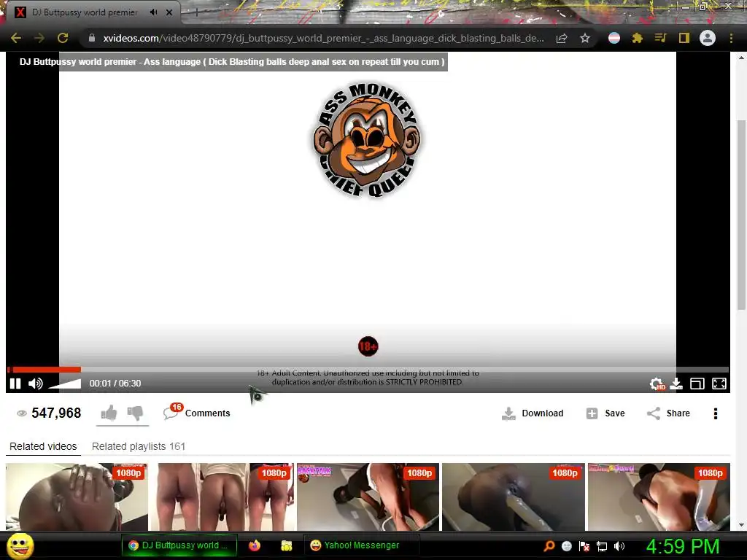Click the system tray speaker volume icon

619,546
